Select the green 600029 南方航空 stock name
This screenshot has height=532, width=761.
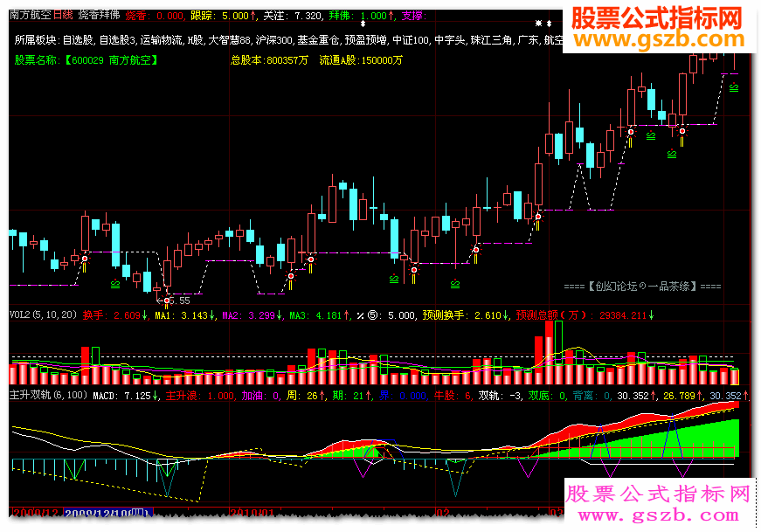111,60
